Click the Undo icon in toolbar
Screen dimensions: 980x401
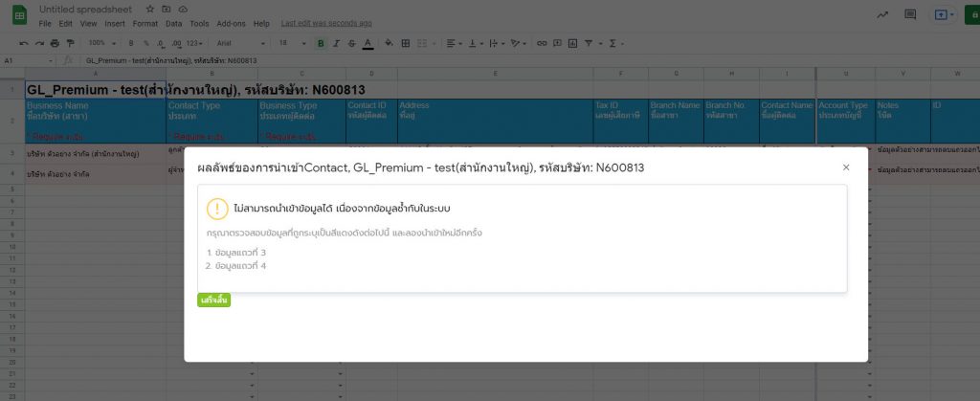tap(24, 43)
